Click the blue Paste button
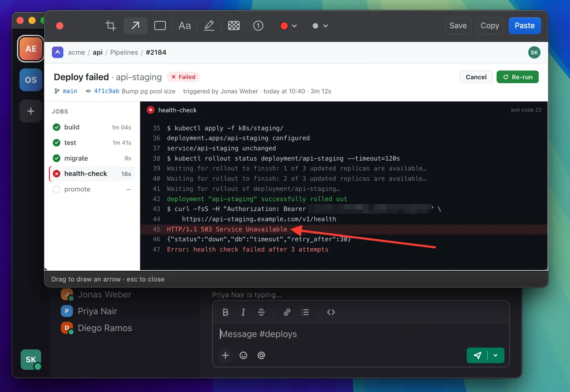Image resolution: width=570 pixels, height=392 pixels. point(524,26)
